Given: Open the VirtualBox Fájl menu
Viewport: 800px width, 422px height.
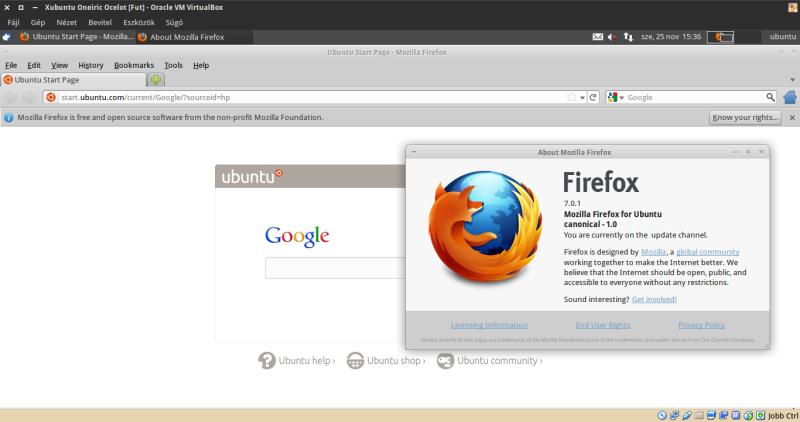Looking at the screenshot, I should click(x=13, y=22).
